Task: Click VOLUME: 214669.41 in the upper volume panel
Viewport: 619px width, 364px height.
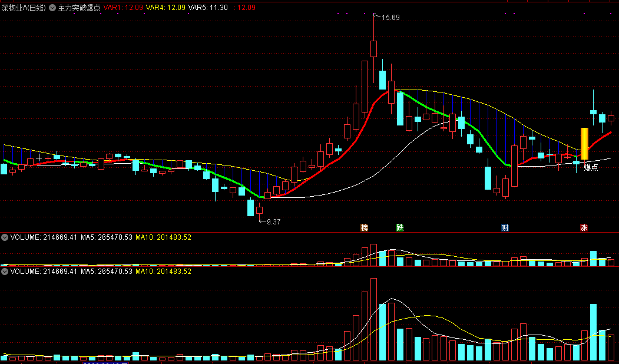Action: [44, 237]
